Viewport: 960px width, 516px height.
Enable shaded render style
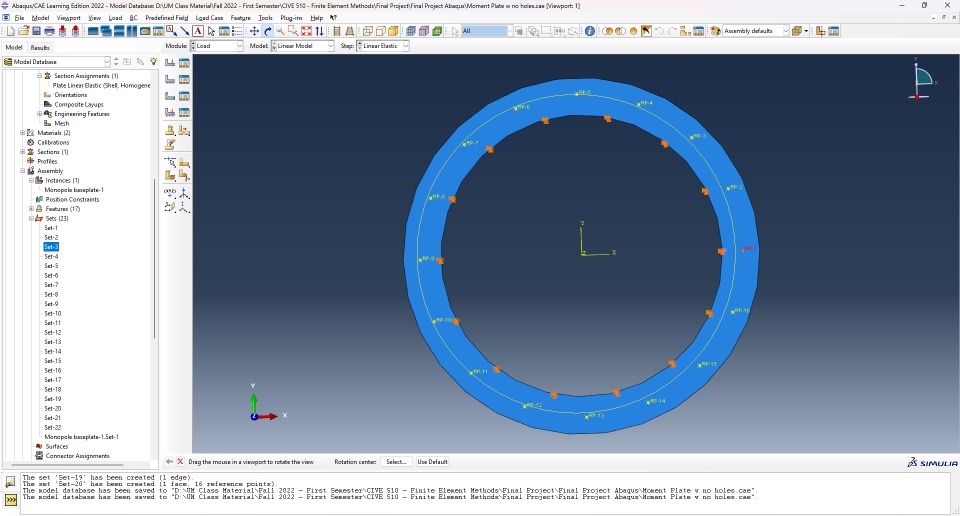coord(393,31)
